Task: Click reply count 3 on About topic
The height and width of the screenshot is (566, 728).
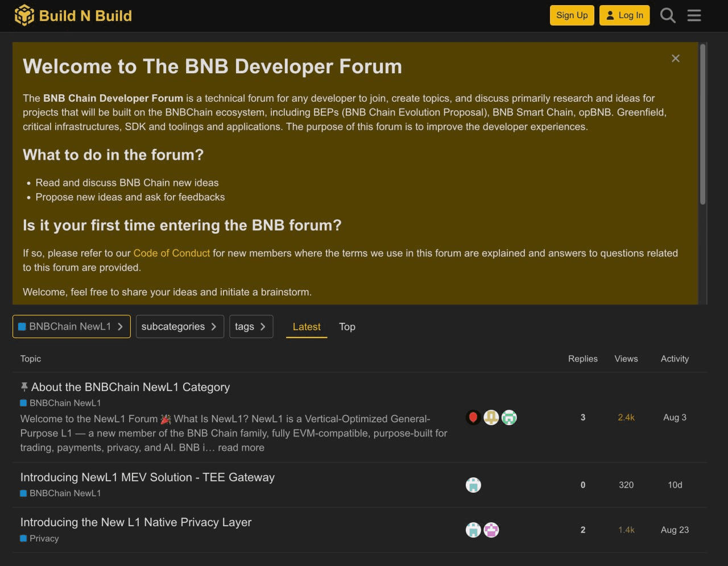Action: click(x=583, y=417)
